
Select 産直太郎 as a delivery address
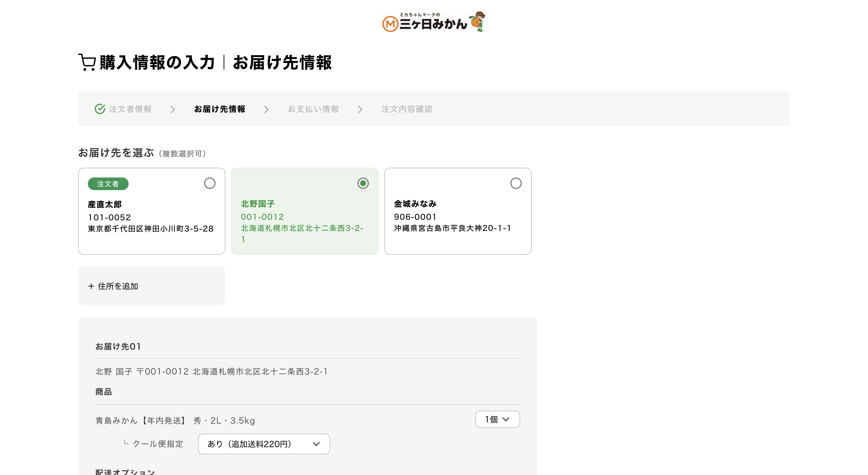210,184
